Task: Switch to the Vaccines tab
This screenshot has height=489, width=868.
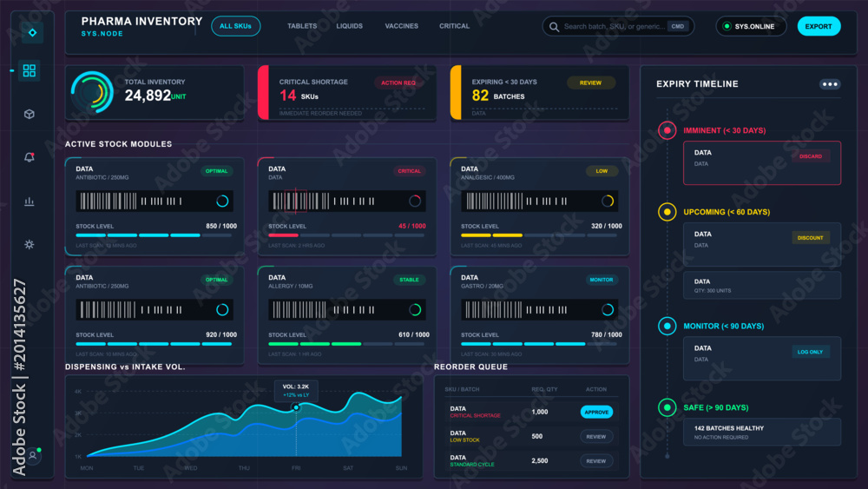Action: (x=401, y=26)
